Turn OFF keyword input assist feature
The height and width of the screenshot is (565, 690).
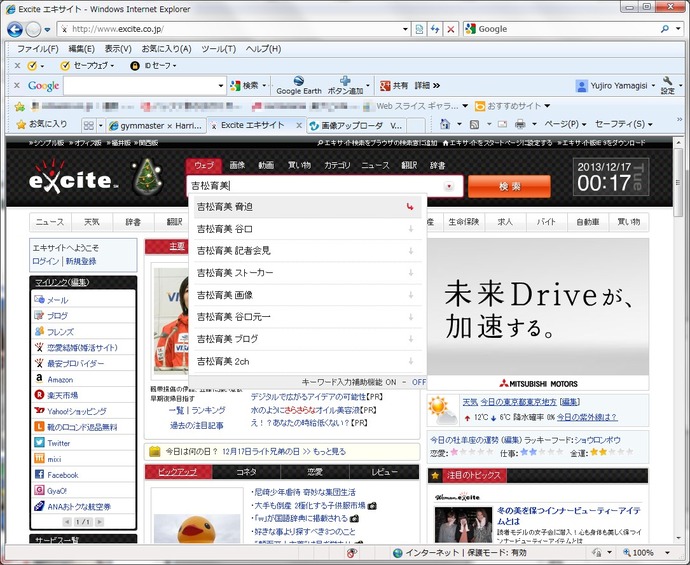(418, 382)
